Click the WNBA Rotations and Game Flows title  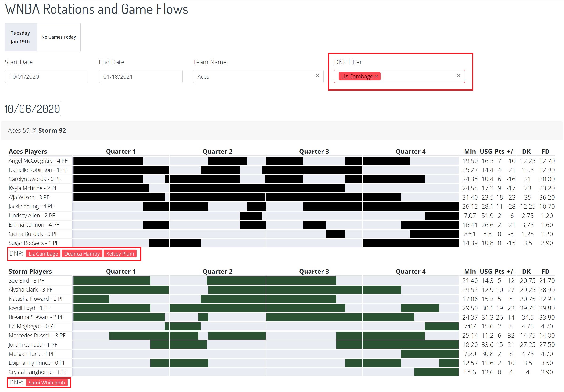[x=96, y=9]
